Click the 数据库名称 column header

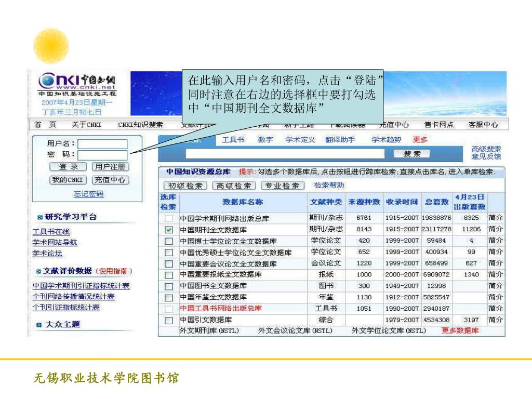pos(243,202)
